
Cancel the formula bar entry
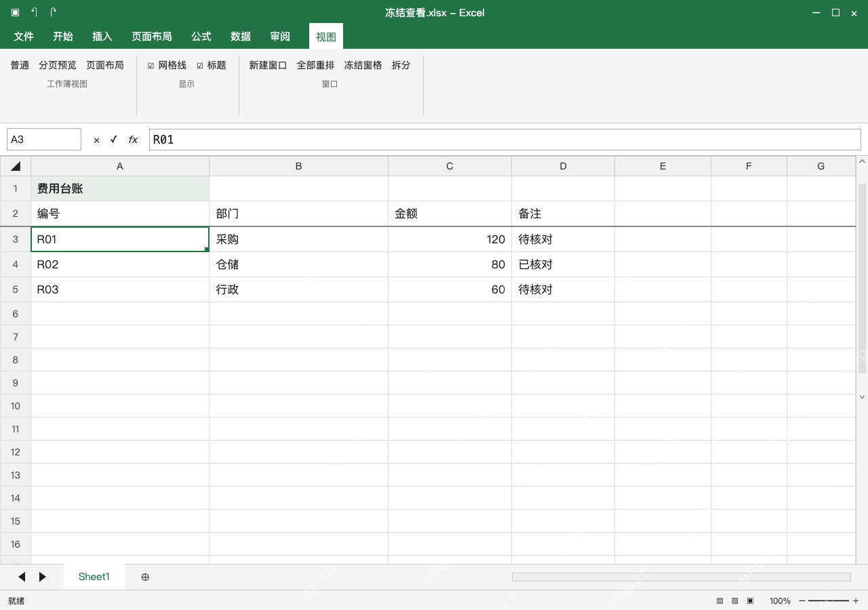[96, 140]
